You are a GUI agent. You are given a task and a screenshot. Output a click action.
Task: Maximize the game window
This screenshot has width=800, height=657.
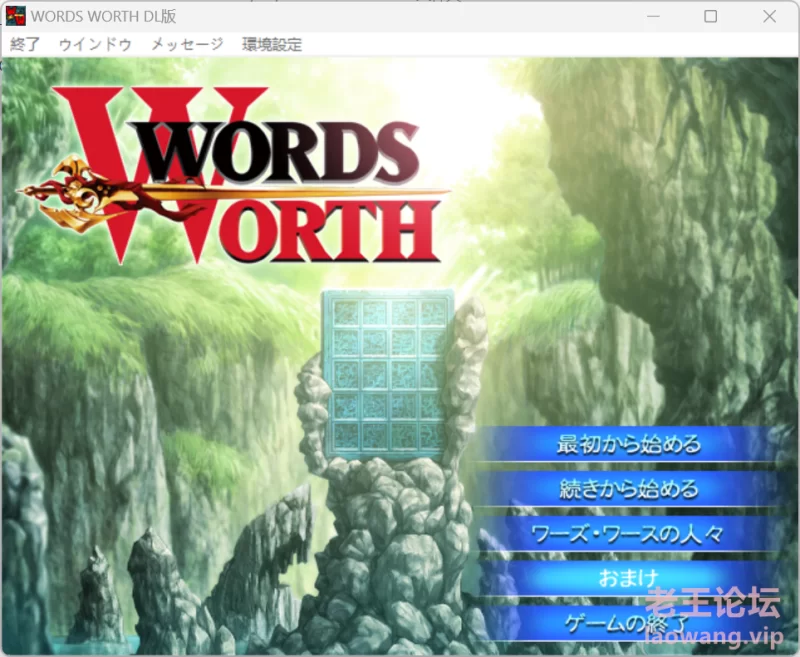pyautogui.click(x=711, y=16)
